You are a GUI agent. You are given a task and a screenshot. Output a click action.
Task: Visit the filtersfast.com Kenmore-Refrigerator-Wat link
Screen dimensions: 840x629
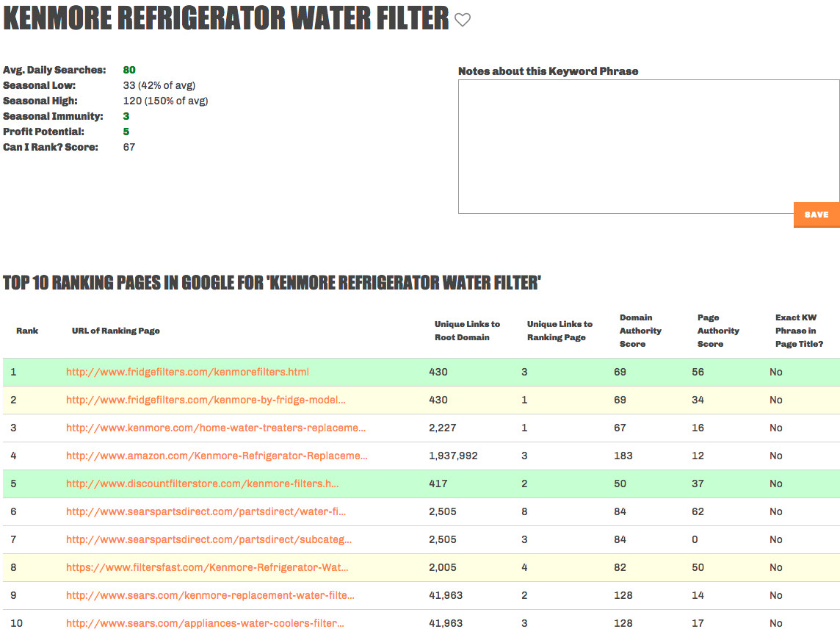click(207, 567)
